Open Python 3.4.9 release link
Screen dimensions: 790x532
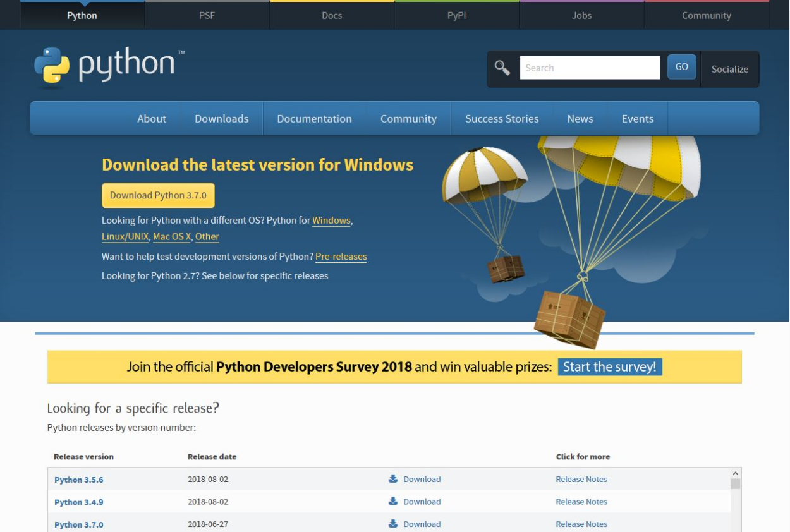(79, 502)
